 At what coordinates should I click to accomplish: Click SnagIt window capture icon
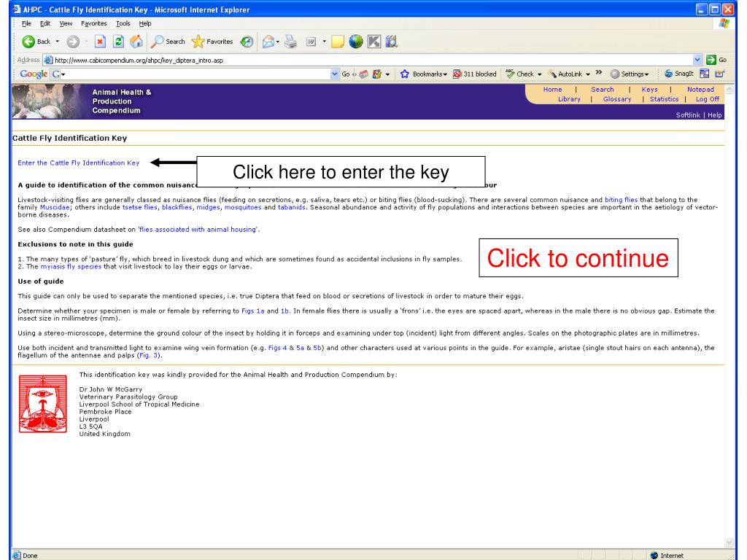pyautogui.click(x=705, y=74)
